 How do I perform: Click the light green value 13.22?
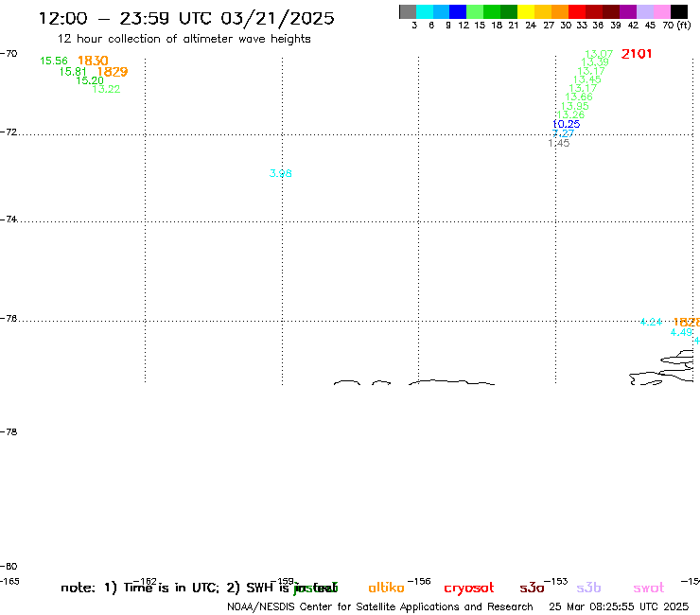[x=106, y=89]
